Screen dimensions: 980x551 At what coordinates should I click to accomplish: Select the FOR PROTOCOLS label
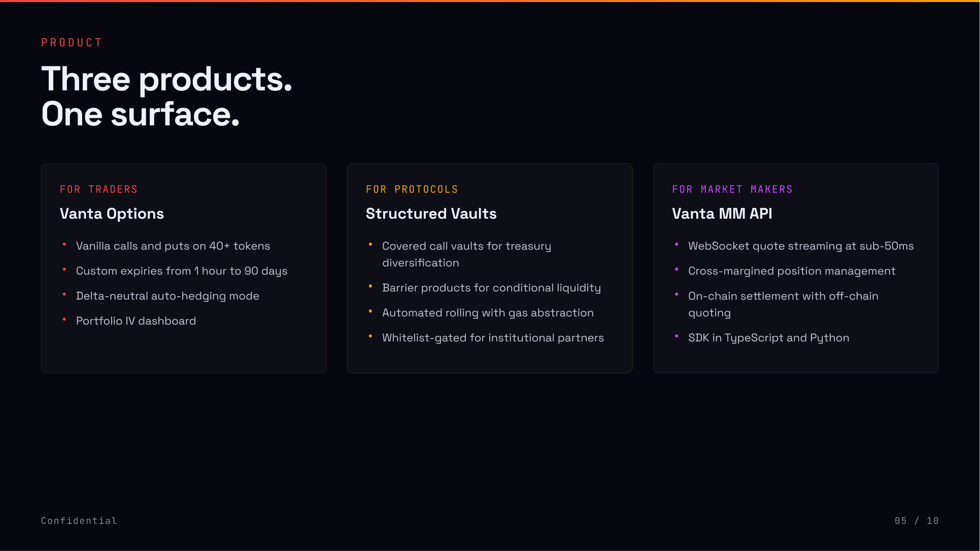coord(412,189)
